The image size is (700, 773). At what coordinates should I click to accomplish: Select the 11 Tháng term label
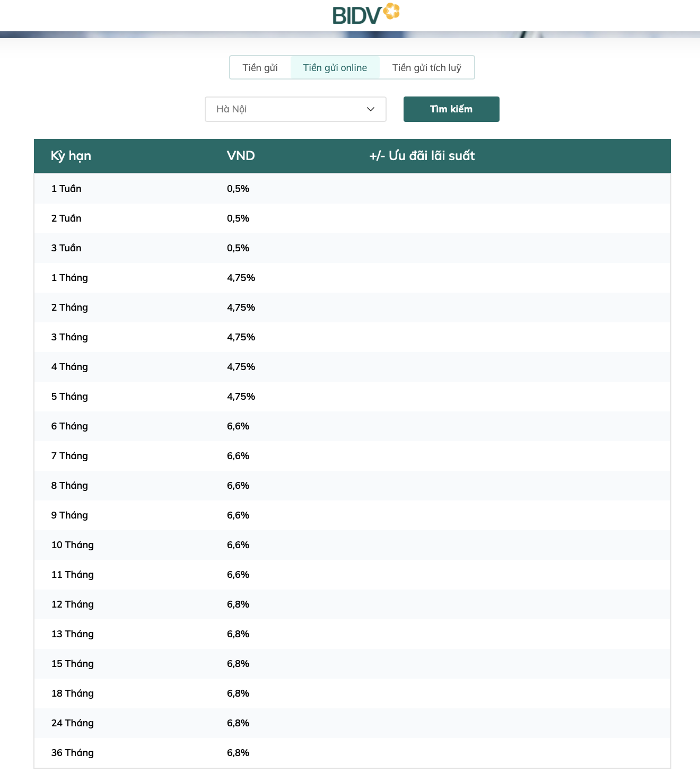(73, 575)
